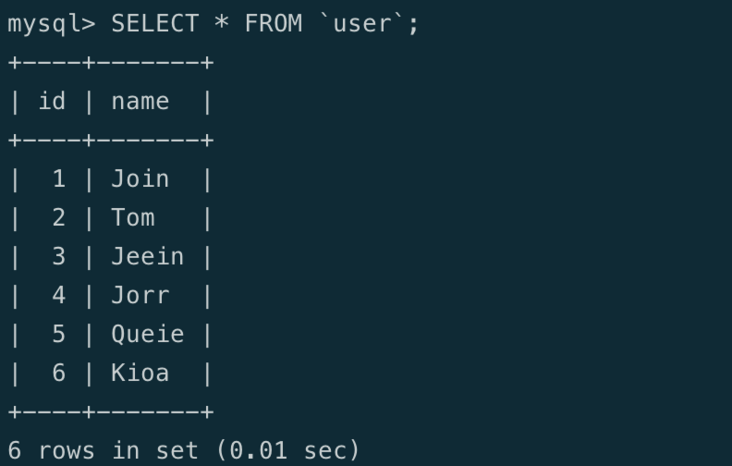Image resolution: width=732 pixels, height=466 pixels.
Task: Click the name Queie
Action: [147, 335]
